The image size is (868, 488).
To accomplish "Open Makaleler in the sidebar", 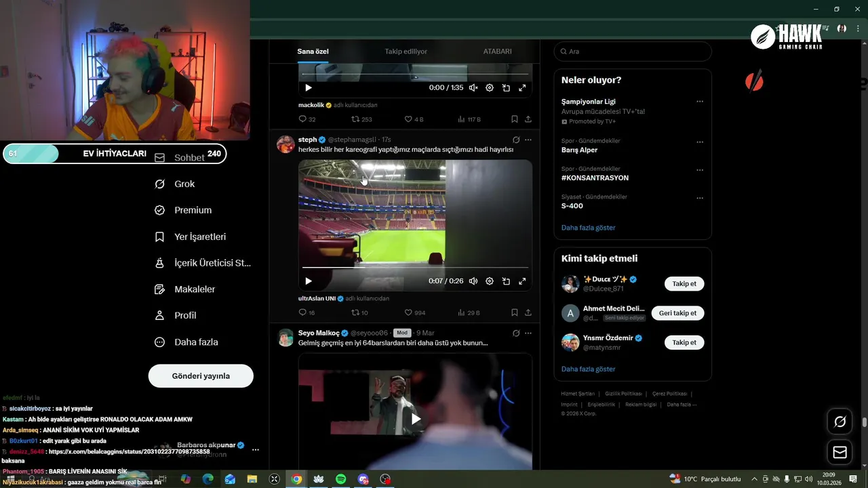I will tap(185, 289).
